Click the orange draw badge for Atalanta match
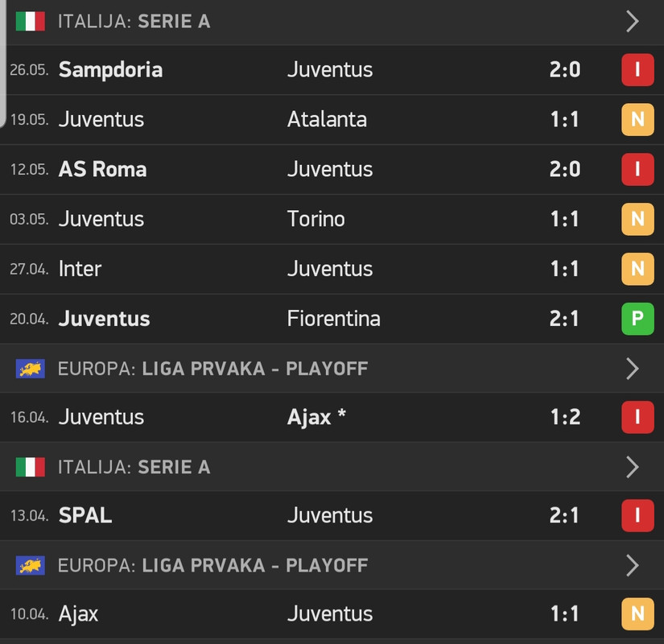The width and height of the screenshot is (664, 644). pos(637,119)
